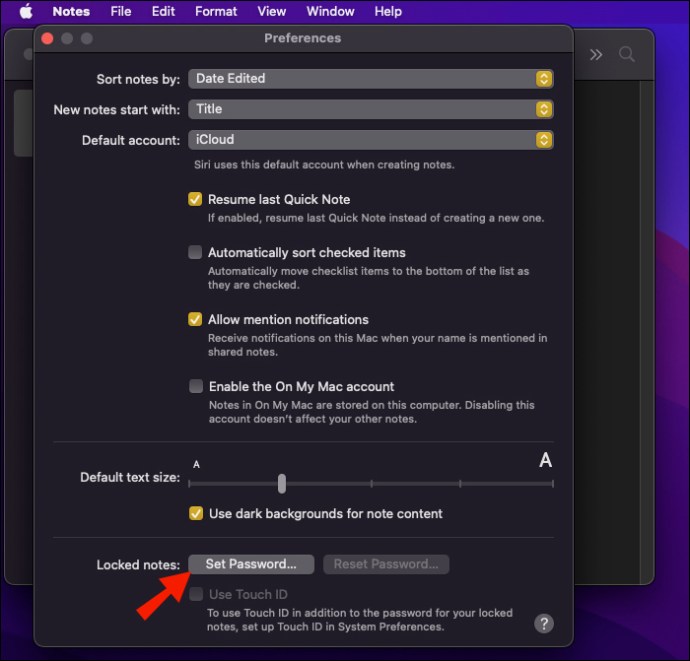The width and height of the screenshot is (690, 661).
Task: Click the Set Password button
Action: click(251, 564)
